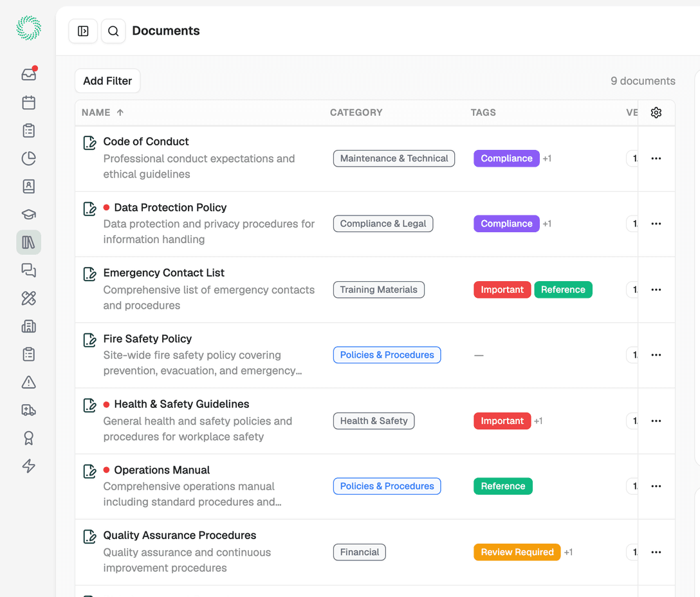Click the Maintenance & Technical category badge
The height and width of the screenshot is (597, 700).
click(x=394, y=158)
